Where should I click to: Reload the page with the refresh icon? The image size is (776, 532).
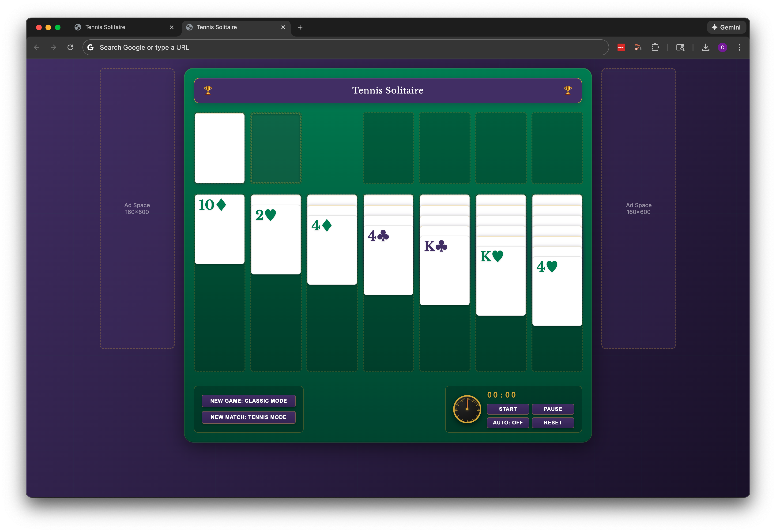(x=70, y=47)
